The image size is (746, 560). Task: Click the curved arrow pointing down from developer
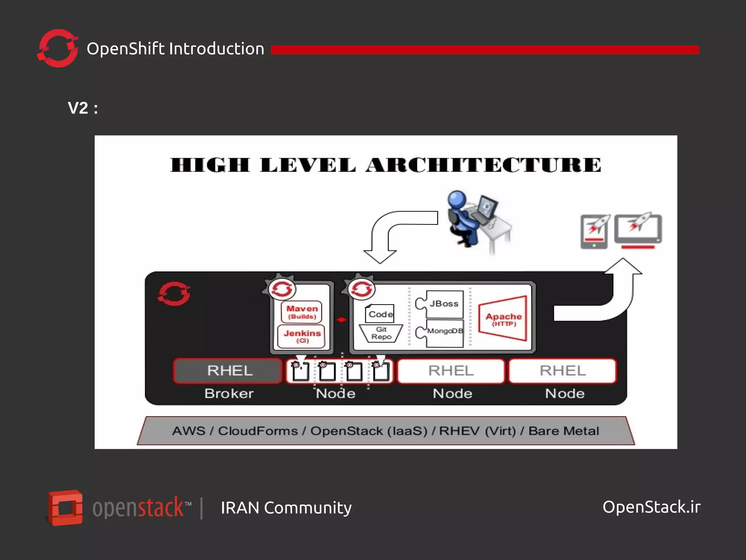click(400, 237)
